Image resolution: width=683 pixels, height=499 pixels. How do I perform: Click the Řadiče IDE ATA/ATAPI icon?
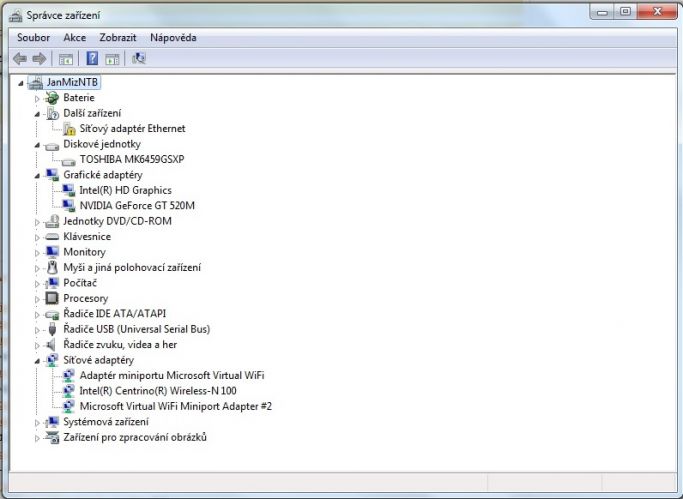click(52, 314)
